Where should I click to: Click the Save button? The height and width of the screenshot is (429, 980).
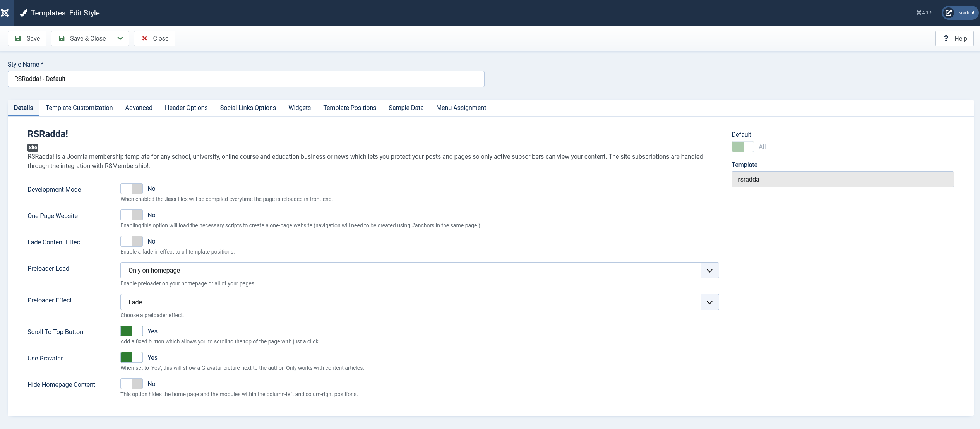27,38
